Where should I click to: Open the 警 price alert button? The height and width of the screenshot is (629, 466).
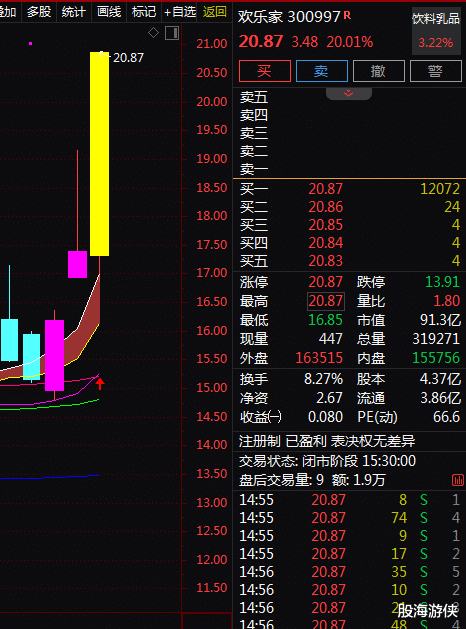436,71
